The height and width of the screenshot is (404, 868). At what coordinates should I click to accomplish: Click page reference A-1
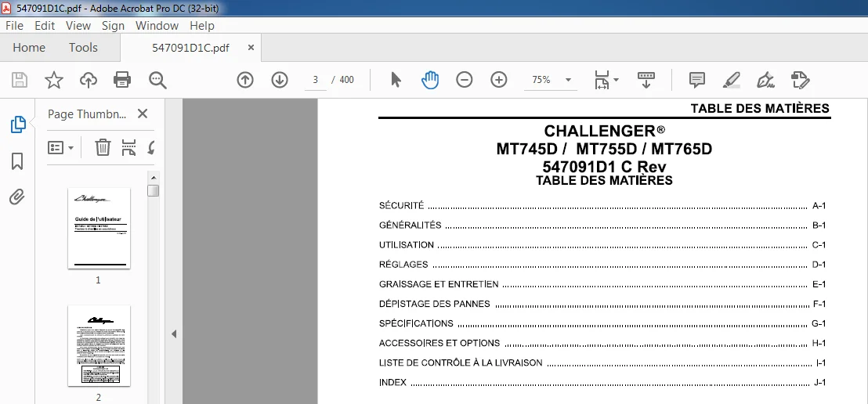[819, 206]
